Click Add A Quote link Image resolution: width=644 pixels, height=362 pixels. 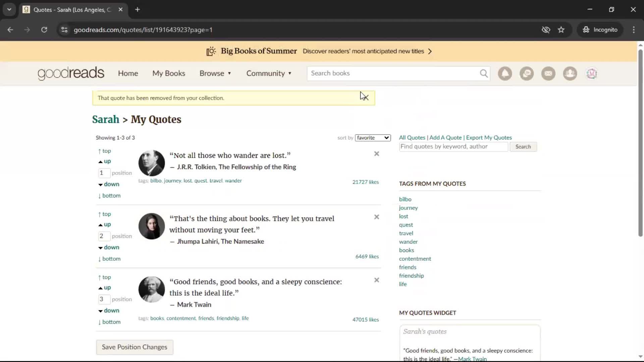click(445, 138)
